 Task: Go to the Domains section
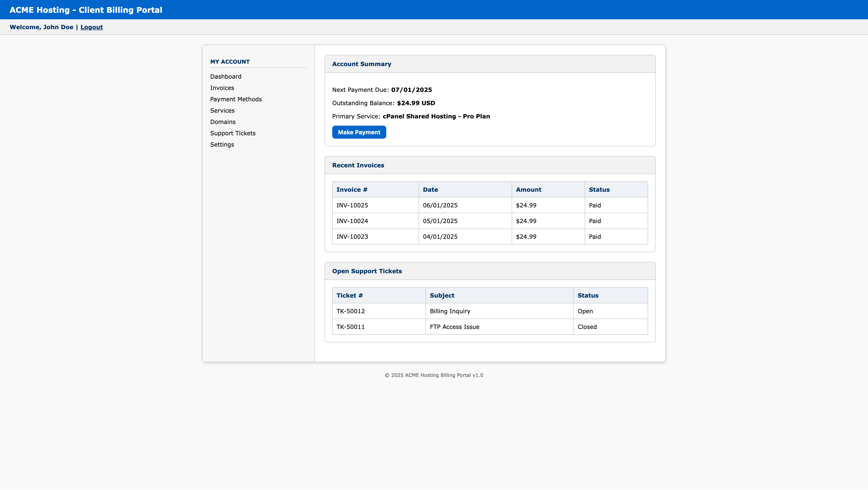coord(222,122)
